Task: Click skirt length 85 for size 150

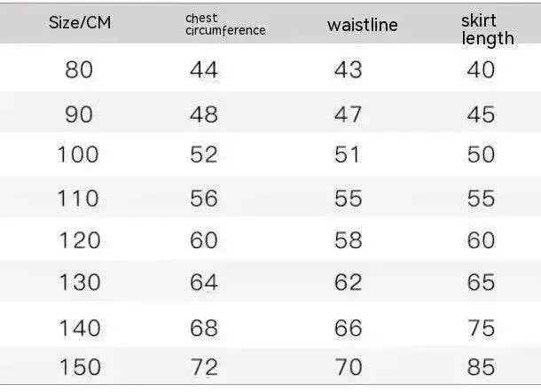Action: coord(480,366)
